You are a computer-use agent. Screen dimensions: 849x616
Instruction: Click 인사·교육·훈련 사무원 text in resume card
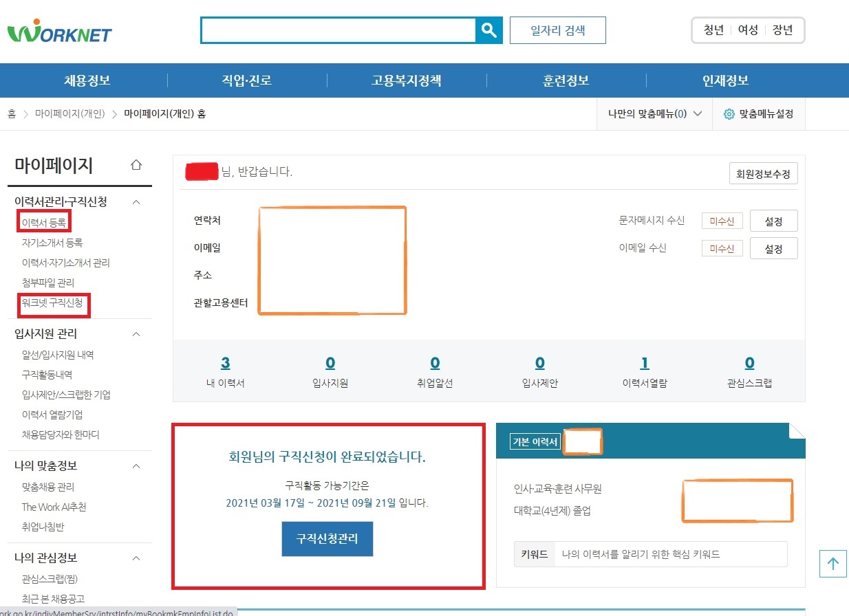click(558, 489)
